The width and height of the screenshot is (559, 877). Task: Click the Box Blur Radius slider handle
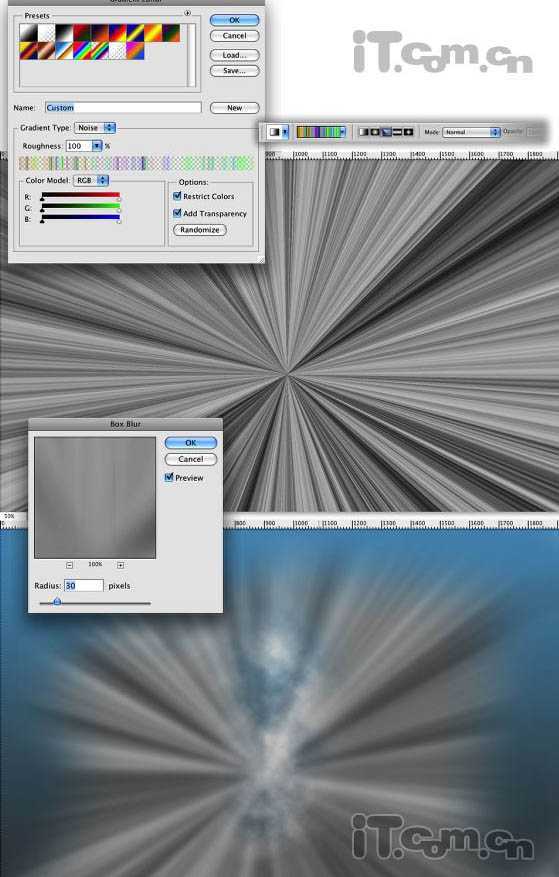click(57, 602)
